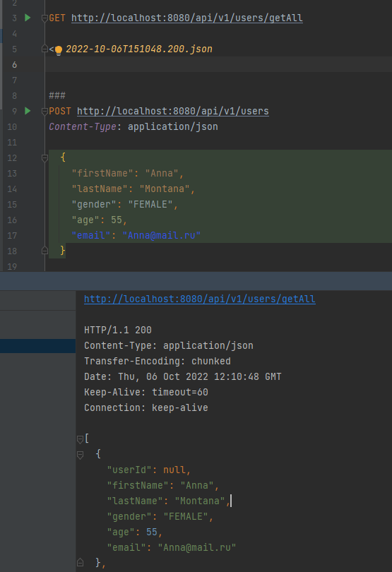Image resolution: width=392 pixels, height=572 pixels.
Task: Collapse the POST request fold marker
Action: click(44, 112)
